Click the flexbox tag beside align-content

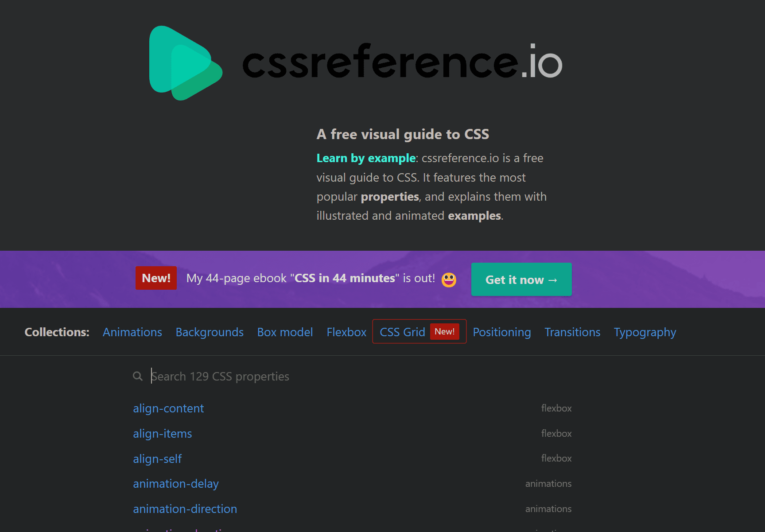[x=556, y=408]
